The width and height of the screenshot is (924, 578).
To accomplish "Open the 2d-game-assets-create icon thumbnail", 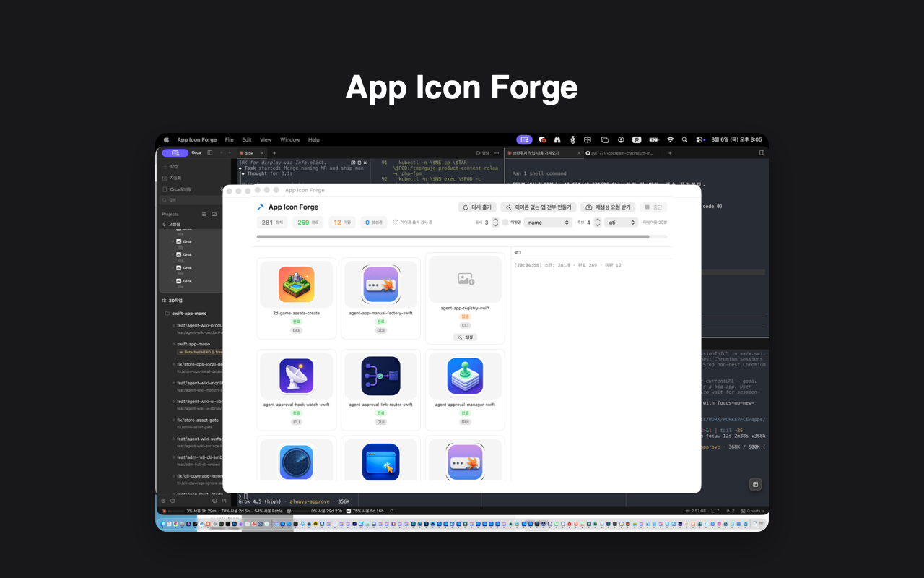I will click(296, 284).
